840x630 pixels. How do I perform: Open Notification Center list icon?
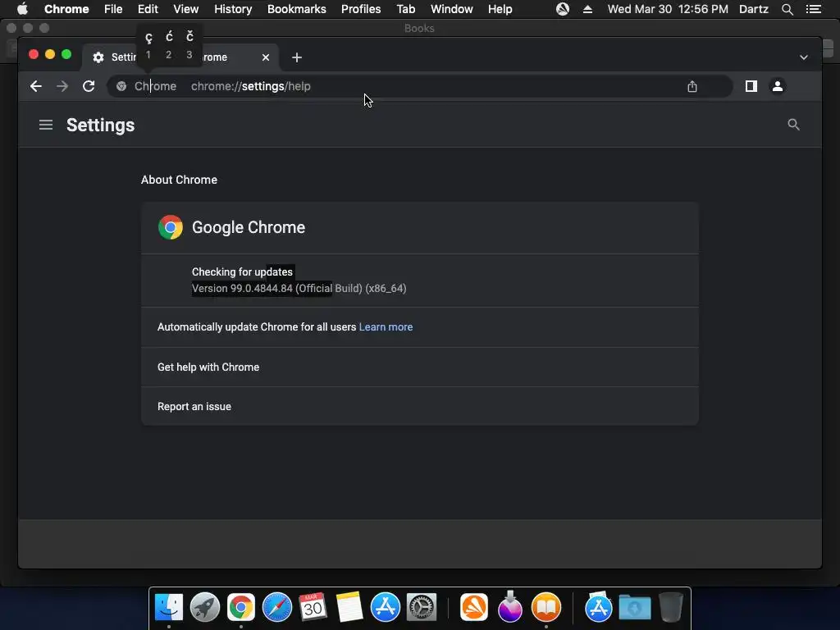813,9
